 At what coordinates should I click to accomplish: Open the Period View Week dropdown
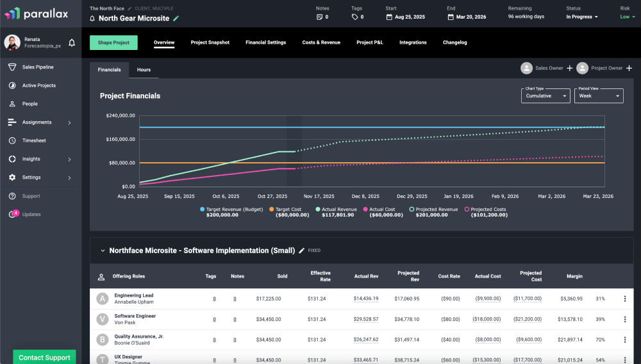[x=599, y=95]
